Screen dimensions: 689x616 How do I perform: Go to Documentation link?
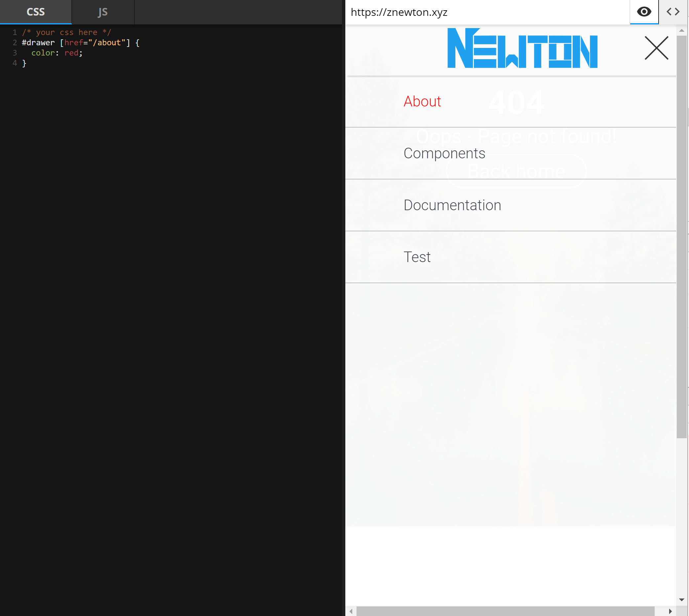pyautogui.click(x=452, y=205)
